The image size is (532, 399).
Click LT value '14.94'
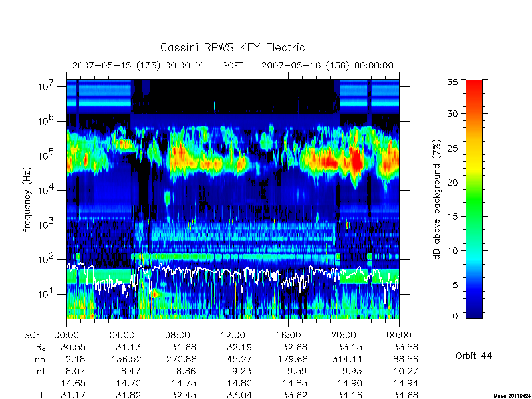(x=406, y=383)
